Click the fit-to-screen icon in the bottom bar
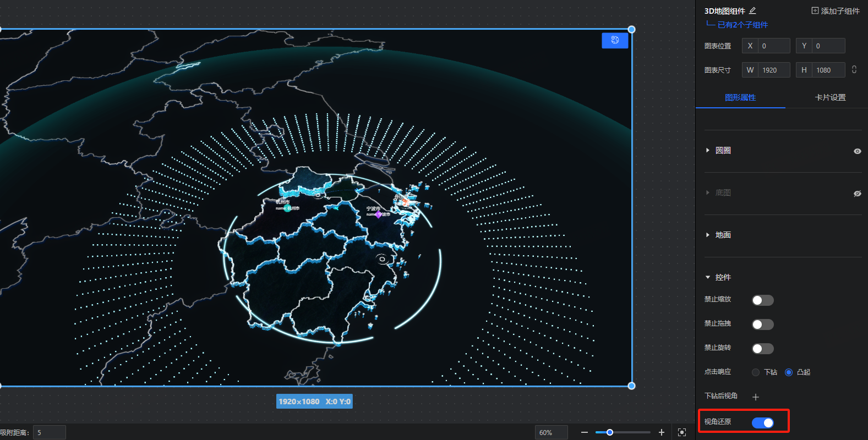 (x=682, y=432)
